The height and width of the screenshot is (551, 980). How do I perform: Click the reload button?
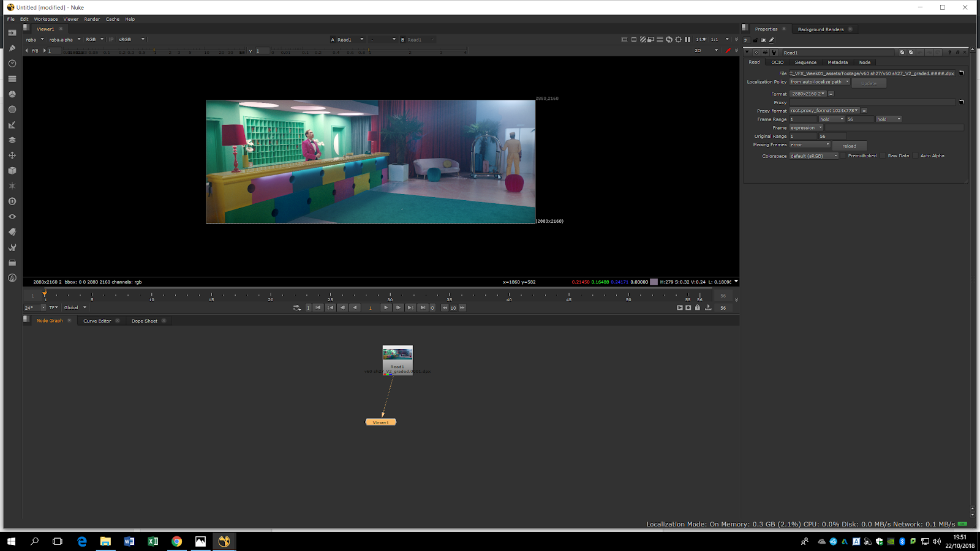pyautogui.click(x=849, y=146)
